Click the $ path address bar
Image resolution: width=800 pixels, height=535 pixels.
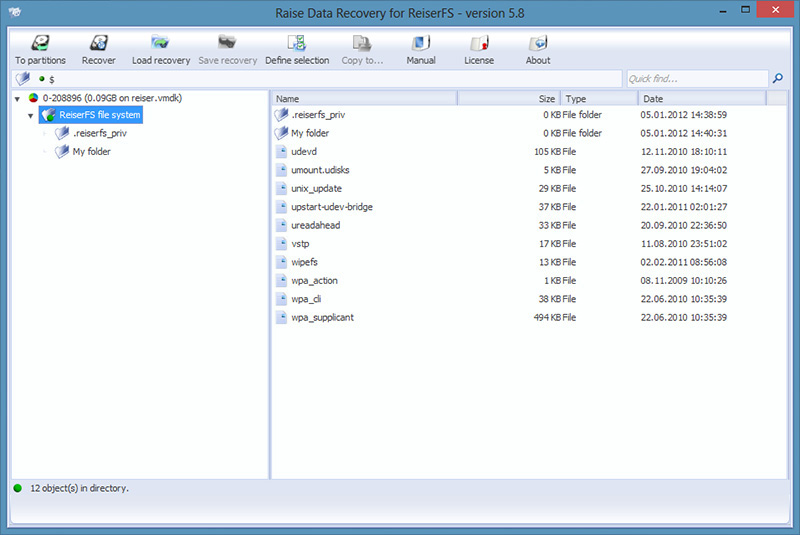click(316, 79)
